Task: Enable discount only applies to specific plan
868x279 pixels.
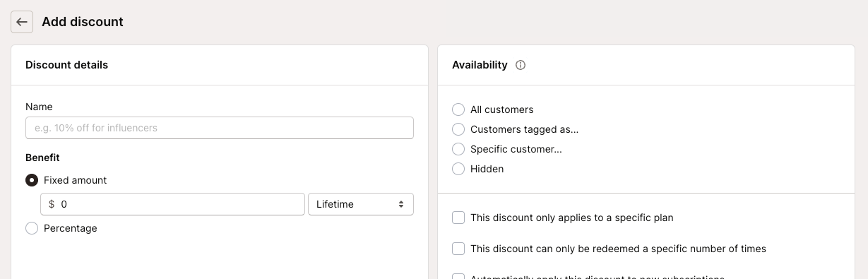Action: (x=458, y=218)
